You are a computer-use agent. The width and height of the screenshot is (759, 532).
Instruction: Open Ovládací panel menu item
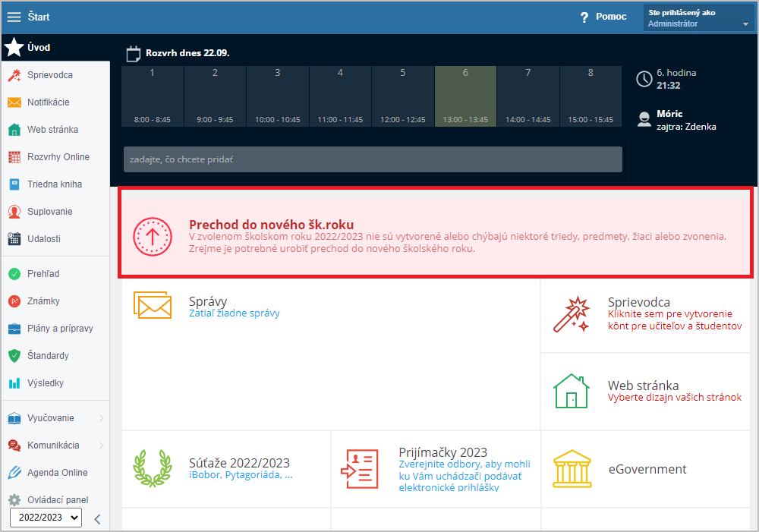[58, 499]
